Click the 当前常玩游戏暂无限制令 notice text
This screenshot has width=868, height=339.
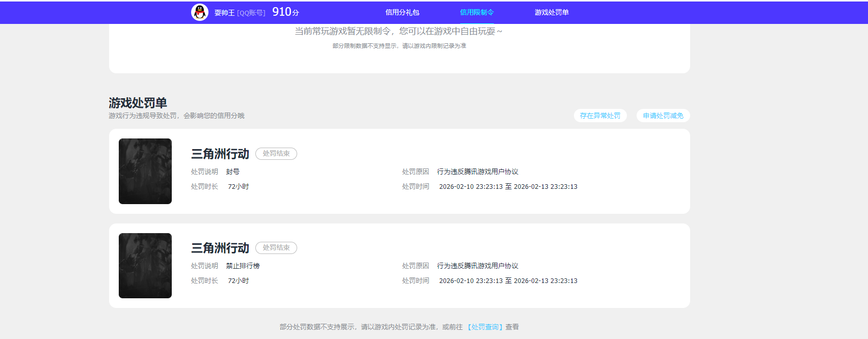tap(399, 31)
